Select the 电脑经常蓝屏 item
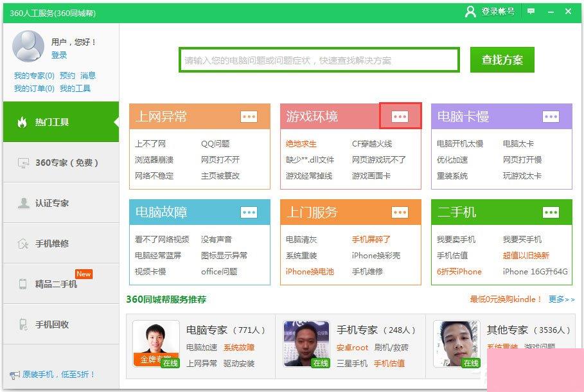 158,256
